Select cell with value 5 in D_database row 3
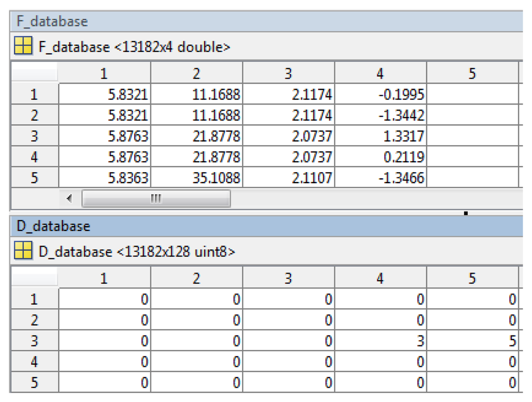532x402 pixels. click(472, 341)
